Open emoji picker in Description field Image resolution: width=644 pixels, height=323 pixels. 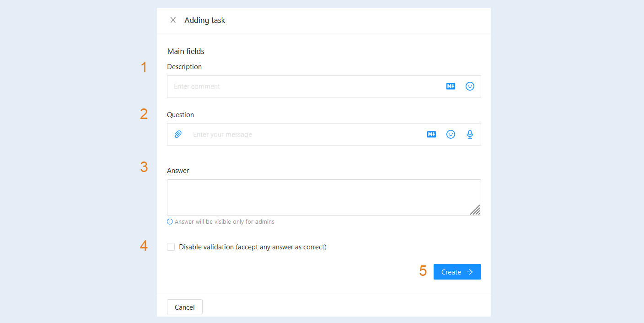(470, 86)
